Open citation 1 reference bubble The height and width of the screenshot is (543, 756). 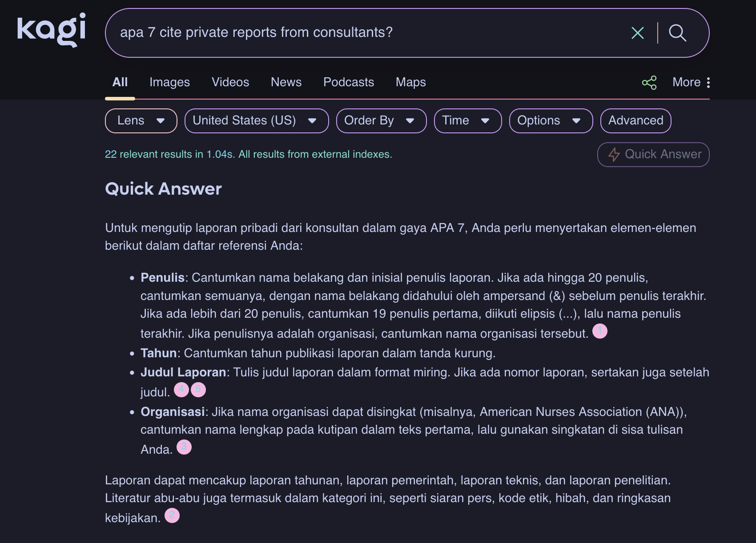tap(599, 331)
